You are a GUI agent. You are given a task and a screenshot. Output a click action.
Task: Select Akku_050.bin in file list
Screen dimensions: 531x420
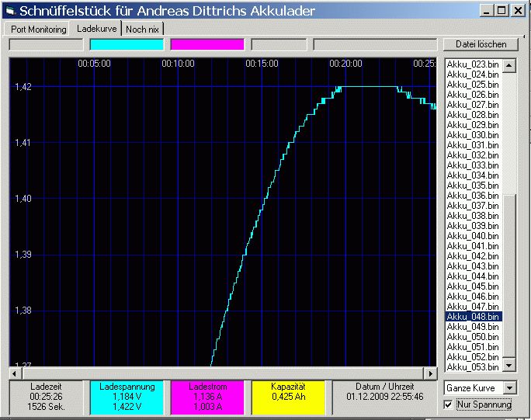pos(473,337)
